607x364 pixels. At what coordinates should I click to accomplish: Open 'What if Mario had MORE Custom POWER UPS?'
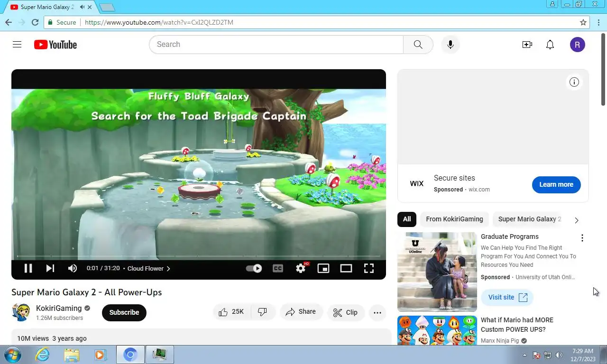point(517,325)
